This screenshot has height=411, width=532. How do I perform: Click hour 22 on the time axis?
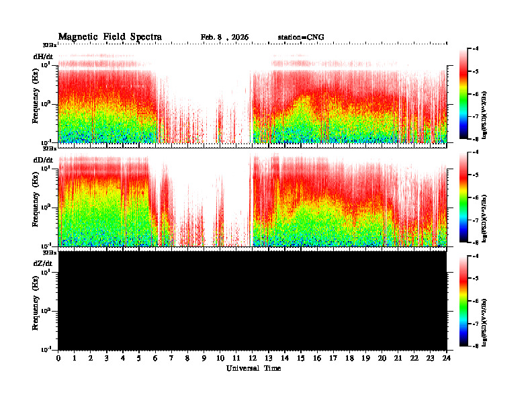click(x=414, y=359)
